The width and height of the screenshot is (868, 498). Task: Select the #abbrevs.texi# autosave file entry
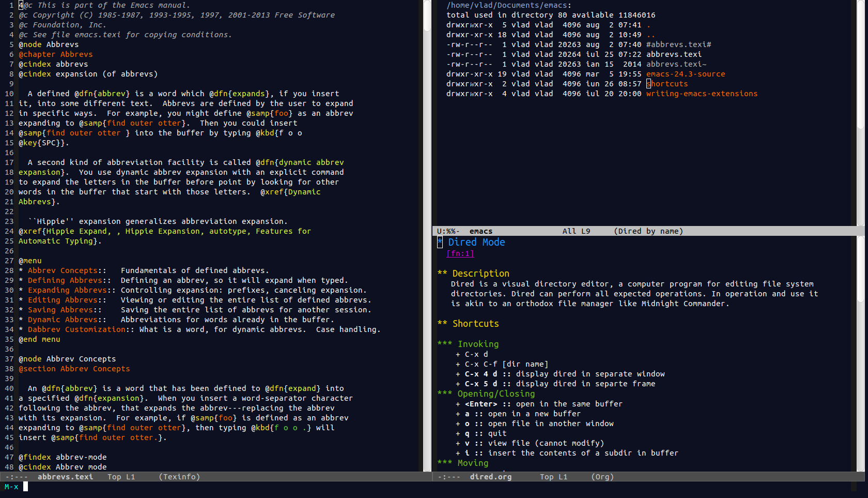678,44
